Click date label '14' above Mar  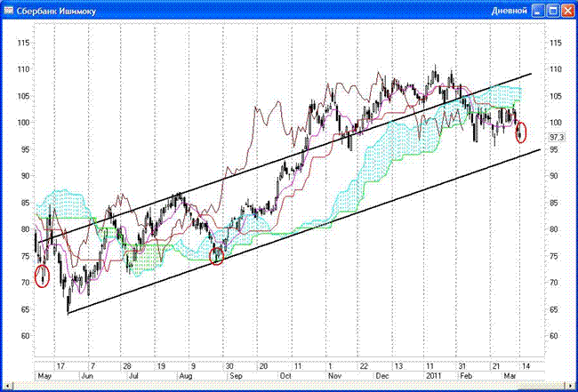coord(526,366)
